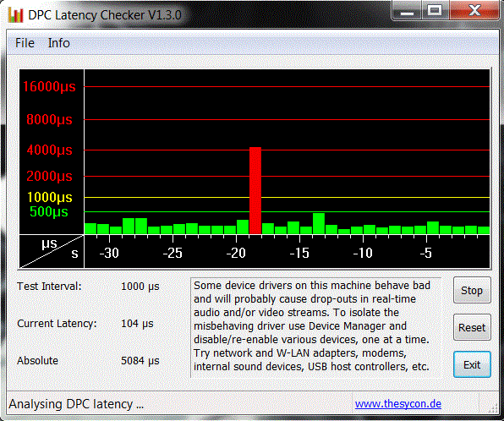Click the DPC Latency Checker V1.3.0 title

click(x=105, y=15)
